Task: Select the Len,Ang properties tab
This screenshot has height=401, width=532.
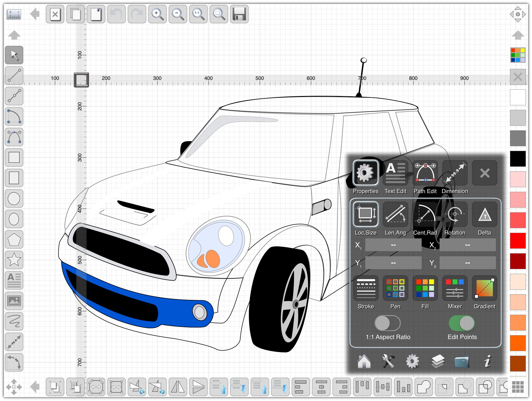Action: [395, 215]
